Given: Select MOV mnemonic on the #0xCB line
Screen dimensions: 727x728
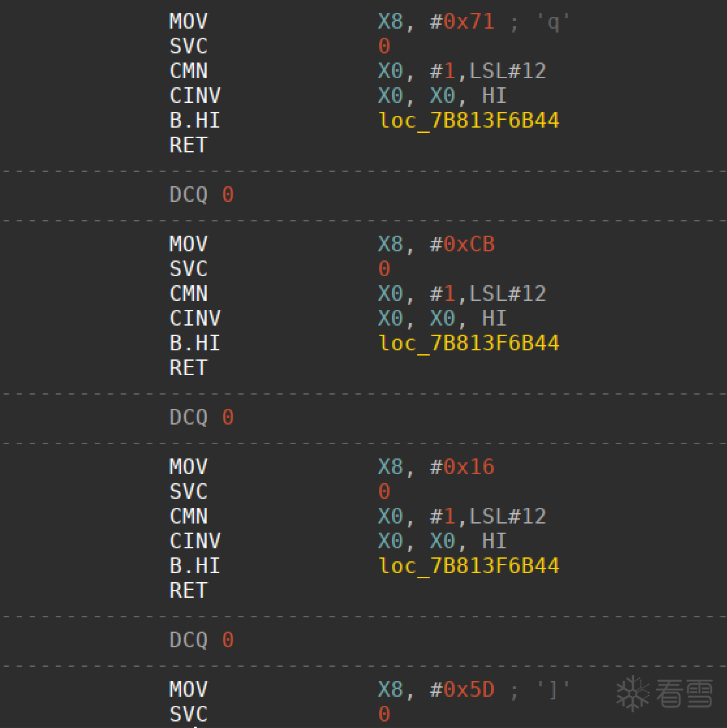Looking at the screenshot, I should tap(189, 244).
